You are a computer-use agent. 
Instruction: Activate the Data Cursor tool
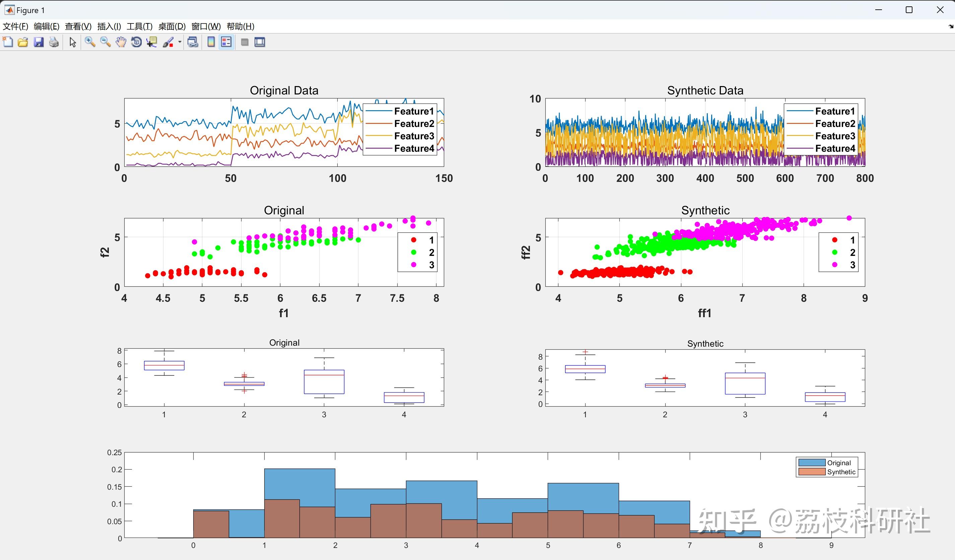[x=152, y=42]
